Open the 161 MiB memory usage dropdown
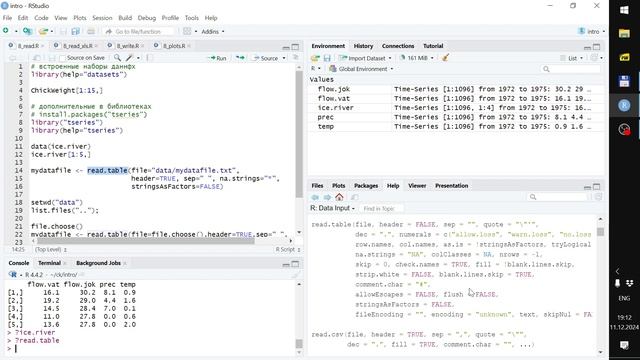Image resolution: width=640 pixels, height=360 pixels. [417, 58]
